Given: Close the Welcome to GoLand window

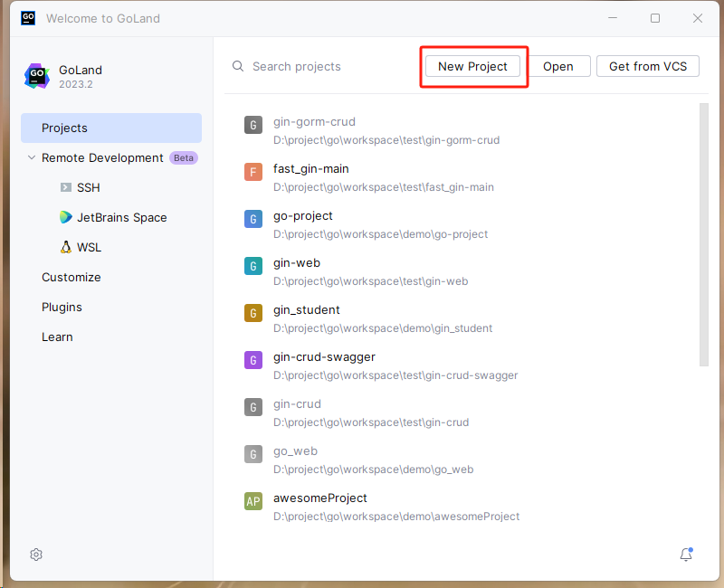Looking at the screenshot, I should [x=698, y=18].
